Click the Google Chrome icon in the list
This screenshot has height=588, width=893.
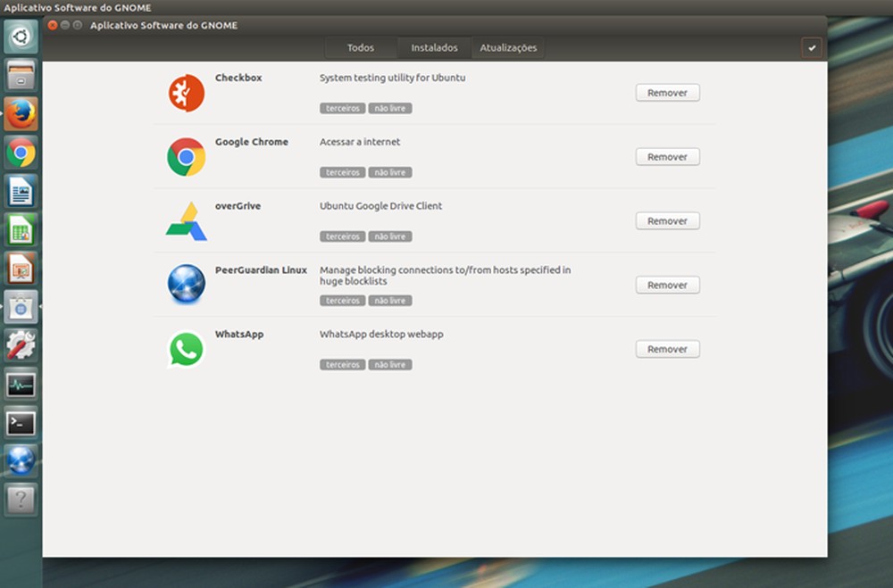186,156
